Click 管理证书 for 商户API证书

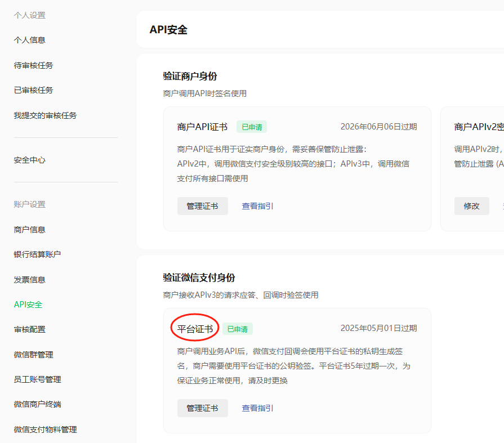(202, 206)
